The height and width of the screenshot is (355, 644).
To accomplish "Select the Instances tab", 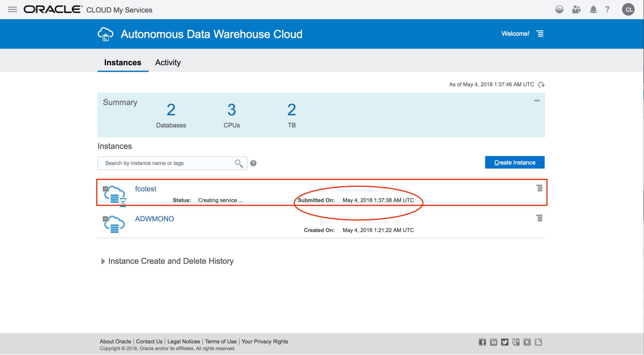I will point(123,62).
